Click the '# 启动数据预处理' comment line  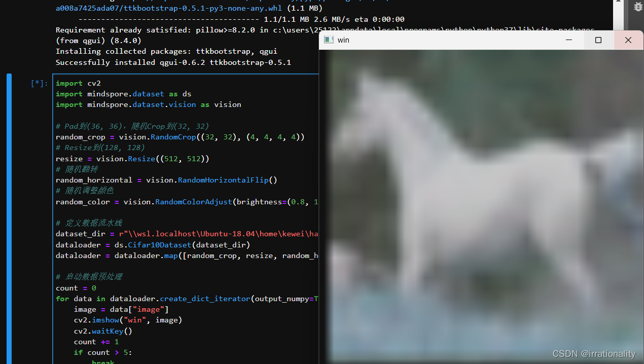point(89,277)
